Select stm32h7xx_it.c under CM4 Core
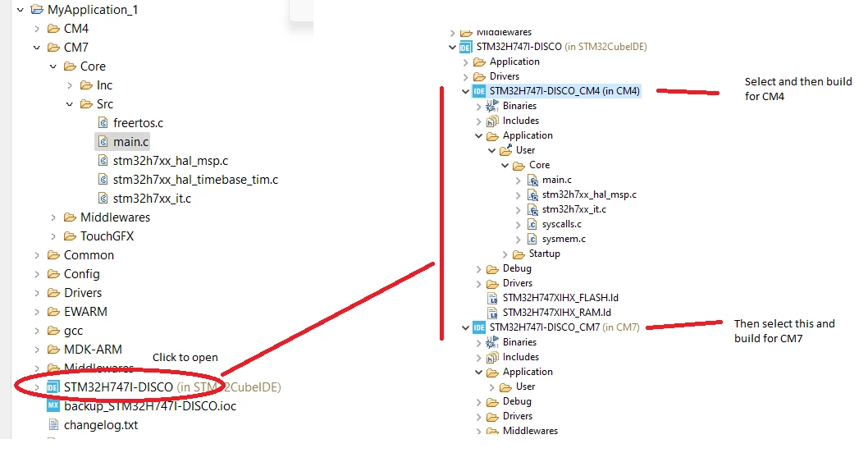Screen dimensions: 868x462 pos(574,209)
